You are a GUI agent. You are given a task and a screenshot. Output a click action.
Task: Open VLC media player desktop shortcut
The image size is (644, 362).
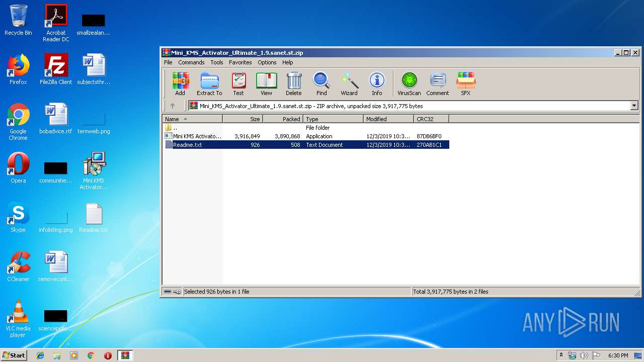[x=18, y=319]
